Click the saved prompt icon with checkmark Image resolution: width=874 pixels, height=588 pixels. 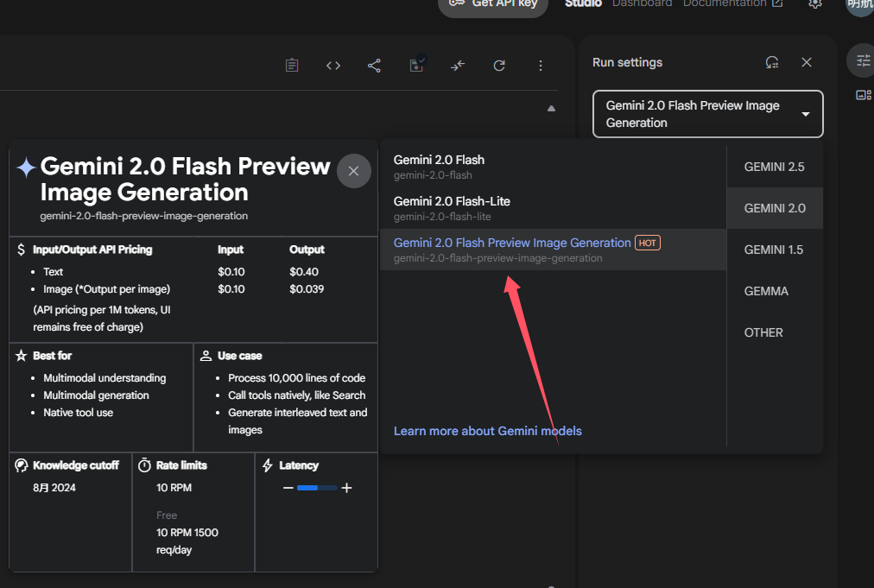pos(416,64)
